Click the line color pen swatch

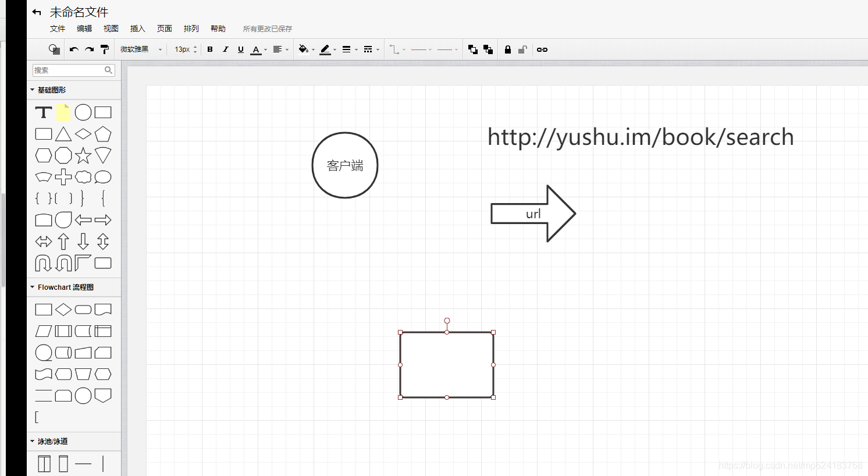(325, 49)
